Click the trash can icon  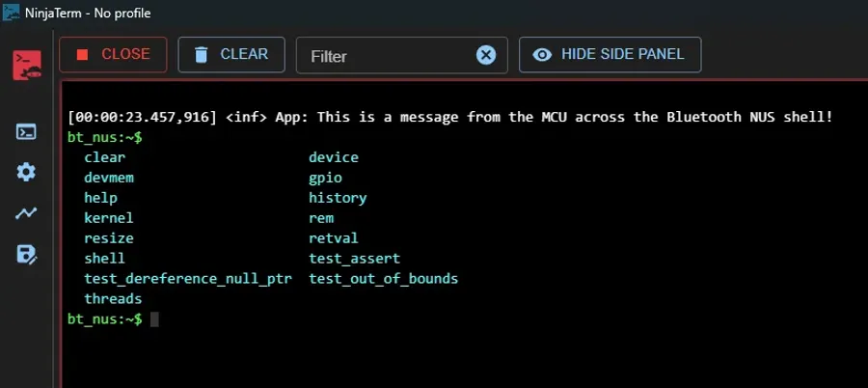202,55
